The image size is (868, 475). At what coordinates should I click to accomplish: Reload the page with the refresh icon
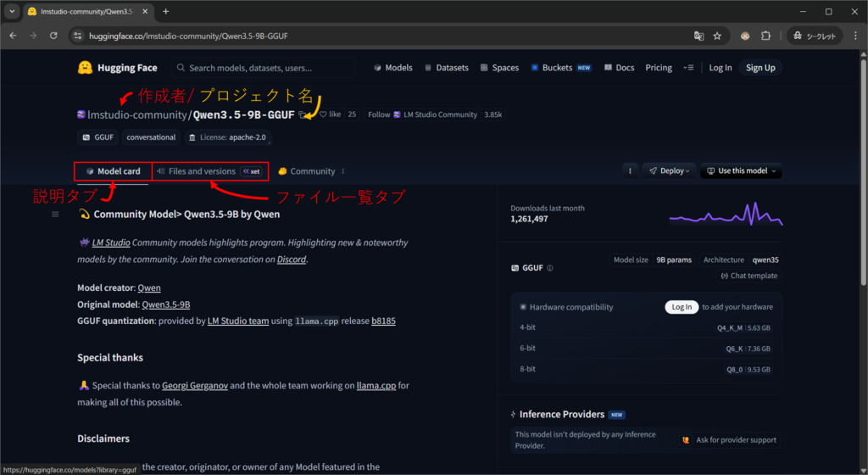point(53,36)
